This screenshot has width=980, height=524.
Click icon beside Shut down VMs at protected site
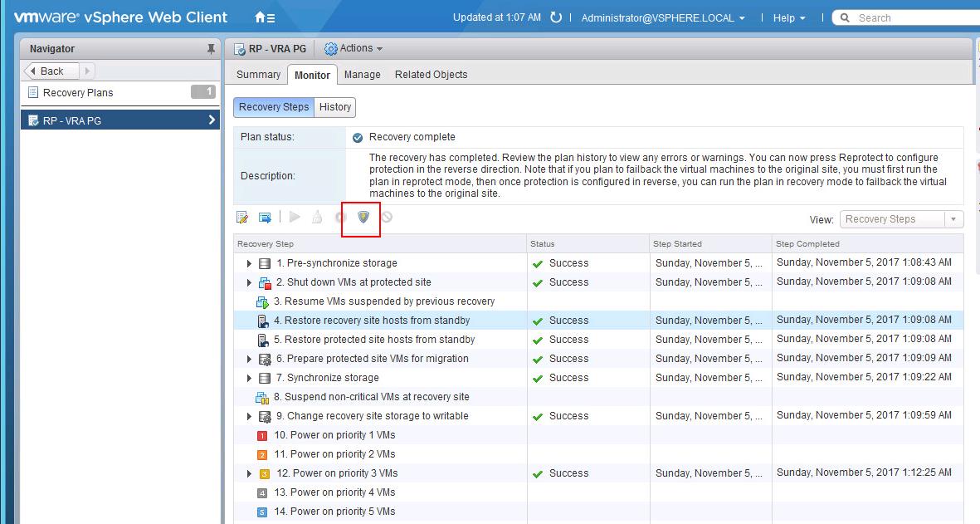tap(265, 282)
